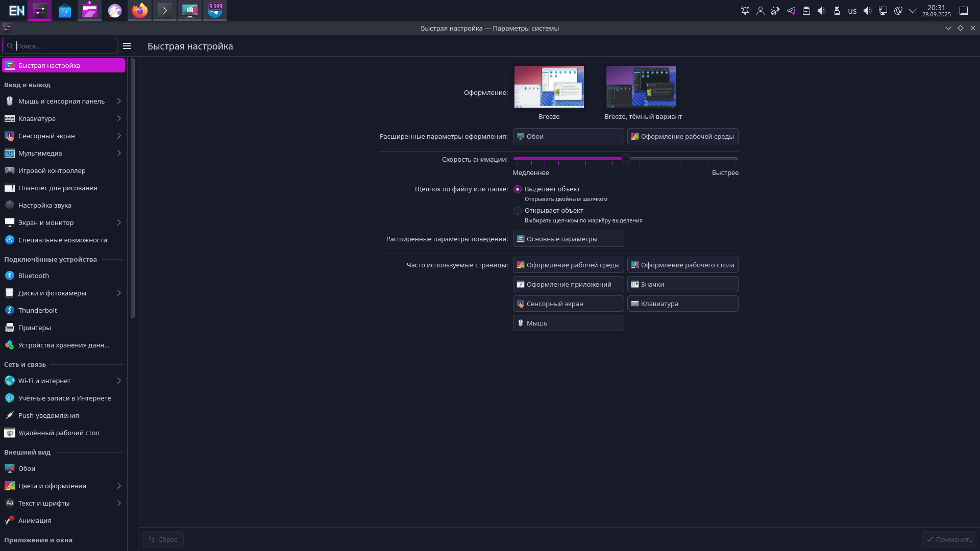980x551 pixels.
Task: Open Push-уведомления settings
Action: [50, 415]
